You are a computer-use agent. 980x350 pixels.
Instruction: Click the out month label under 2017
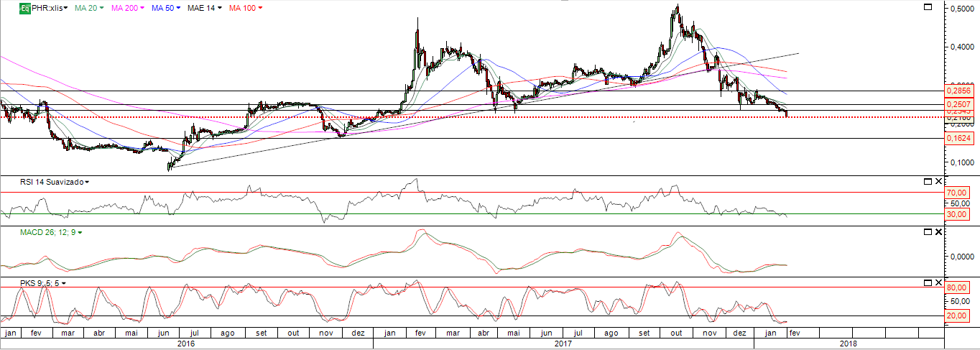pos(677,333)
